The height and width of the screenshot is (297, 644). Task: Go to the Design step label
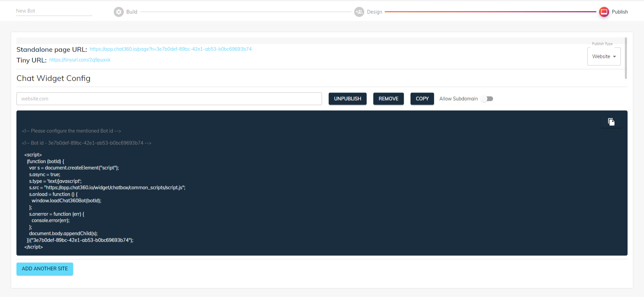pos(374,12)
